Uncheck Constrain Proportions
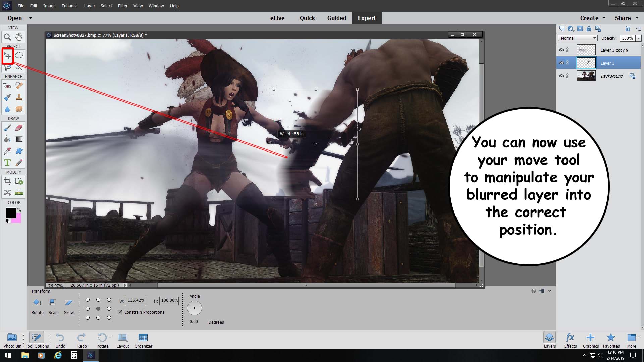 pos(120,312)
